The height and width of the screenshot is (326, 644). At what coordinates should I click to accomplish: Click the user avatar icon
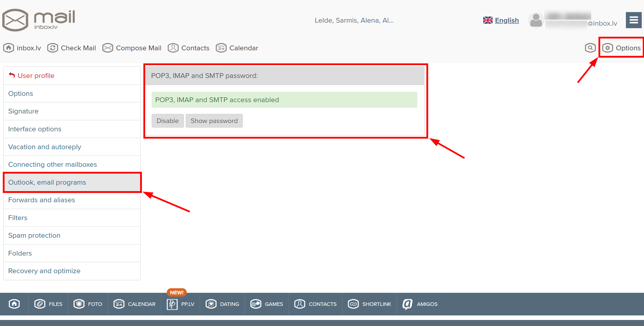536,20
